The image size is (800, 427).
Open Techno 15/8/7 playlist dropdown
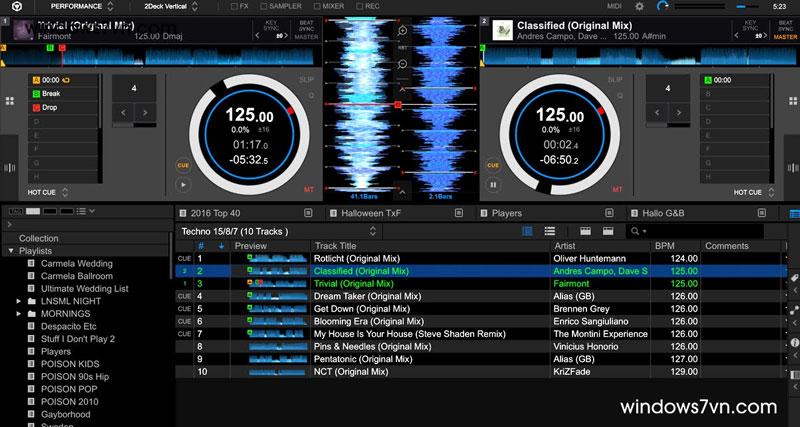(372, 232)
